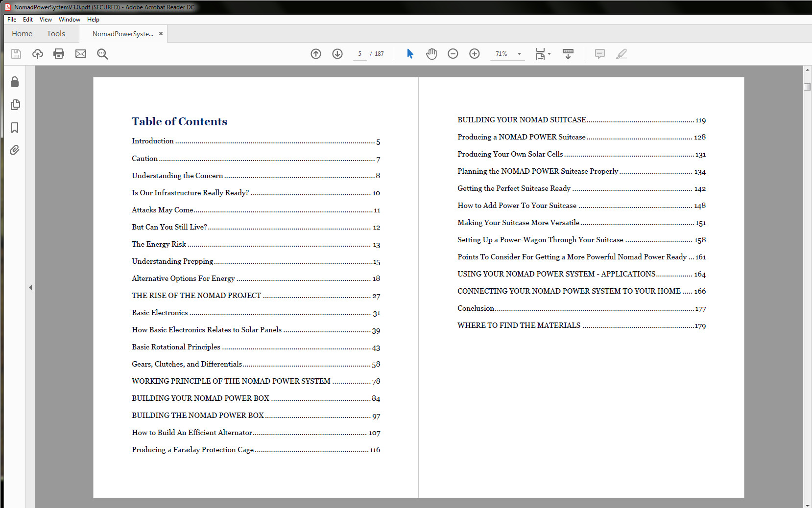Expand the collapsed navigation pane arrow

[x=30, y=287]
